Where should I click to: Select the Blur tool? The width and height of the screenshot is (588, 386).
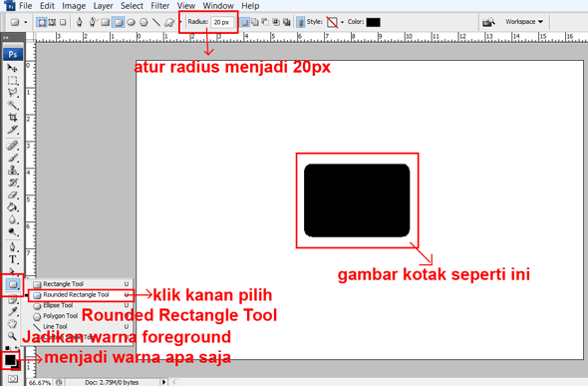pyautogui.click(x=12, y=219)
